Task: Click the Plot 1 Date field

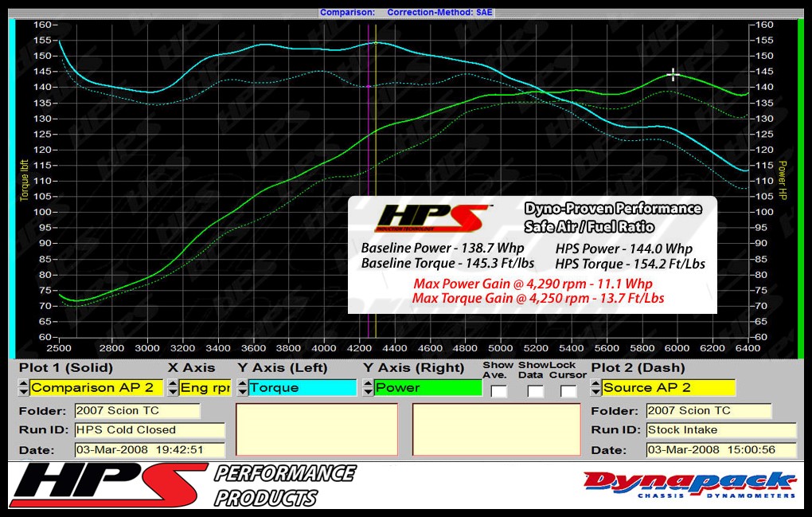Action: coord(150,449)
